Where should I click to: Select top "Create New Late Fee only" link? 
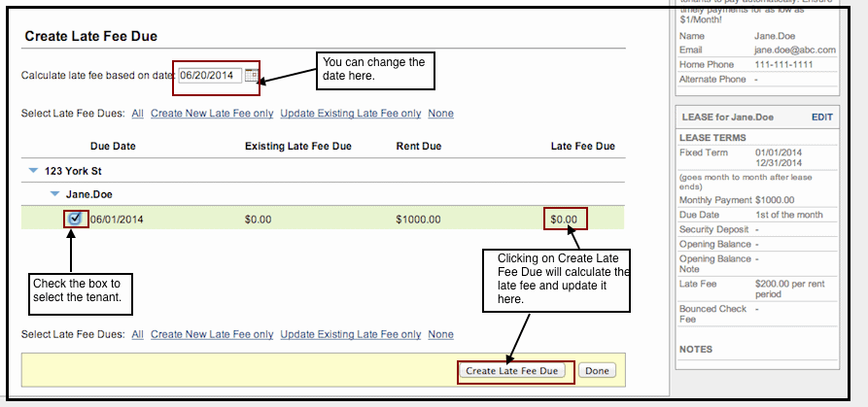212,114
